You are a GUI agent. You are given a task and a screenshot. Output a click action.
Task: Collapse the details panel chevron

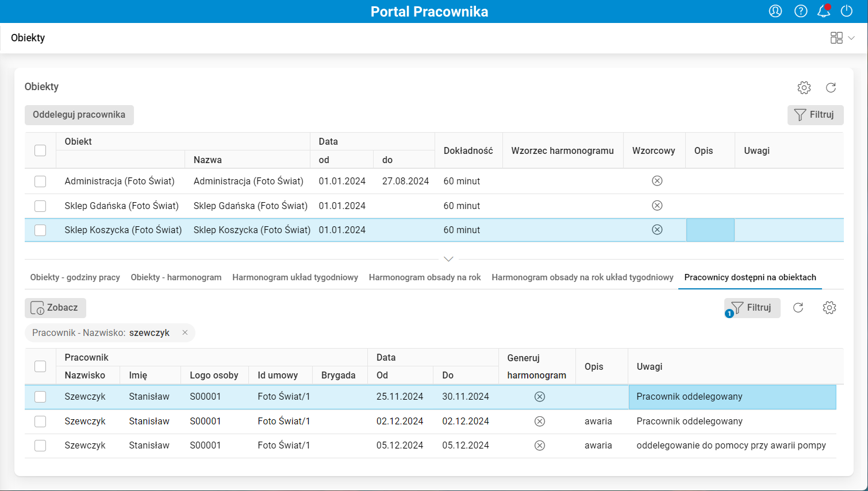coord(449,259)
